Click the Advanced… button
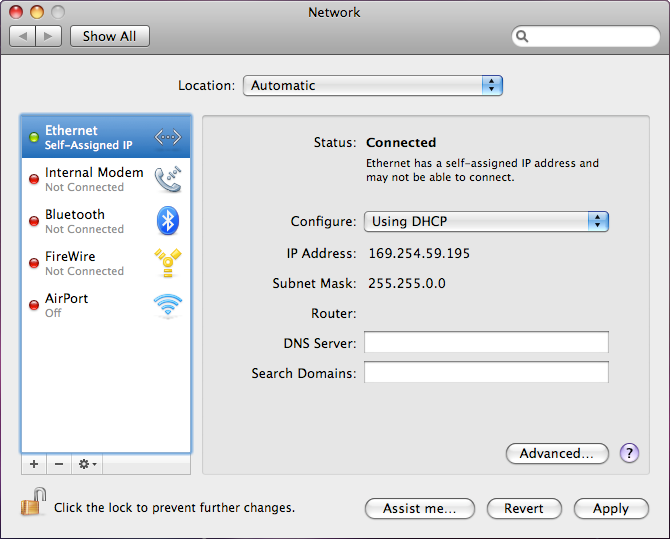The width and height of the screenshot is (670, 539). coord(557,453)
